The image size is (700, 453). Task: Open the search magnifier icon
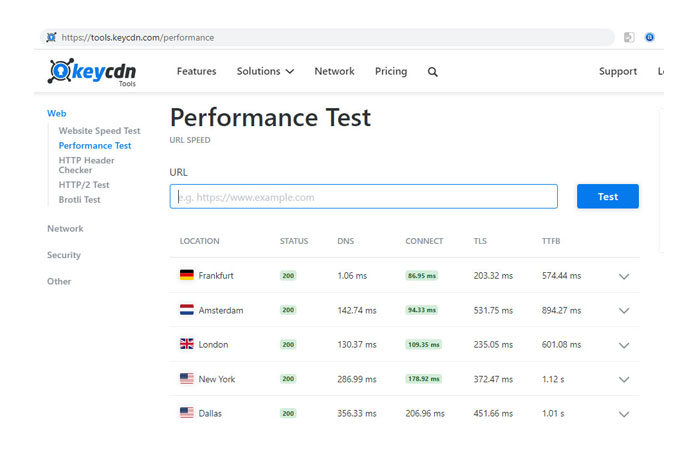click(433, 72)
